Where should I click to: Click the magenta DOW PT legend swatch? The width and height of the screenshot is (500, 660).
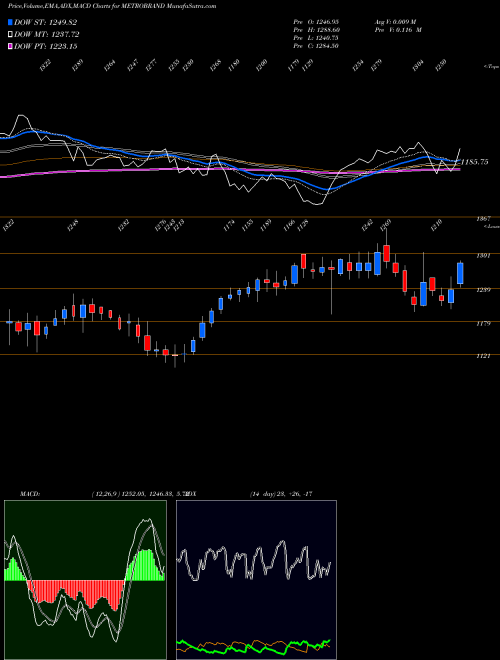(x=10, y=46)
